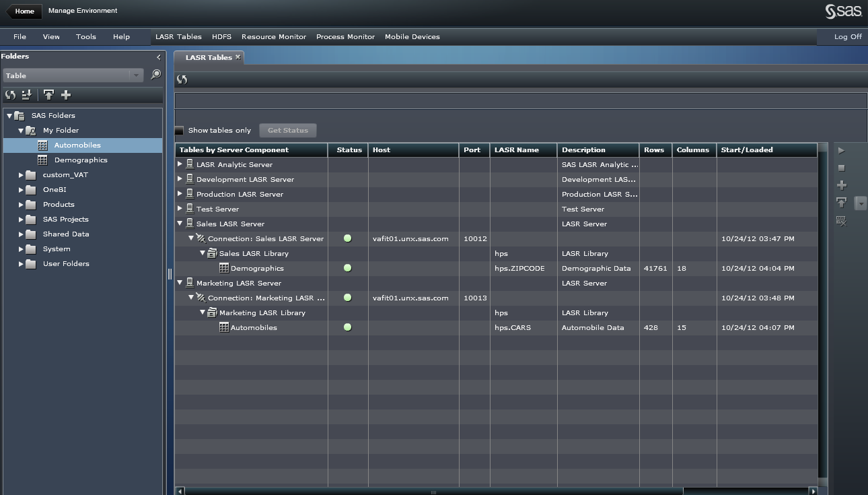Open the dropdown next to the load icon
This screenshot has height=495, width=868.
click(x=860, y=203)
